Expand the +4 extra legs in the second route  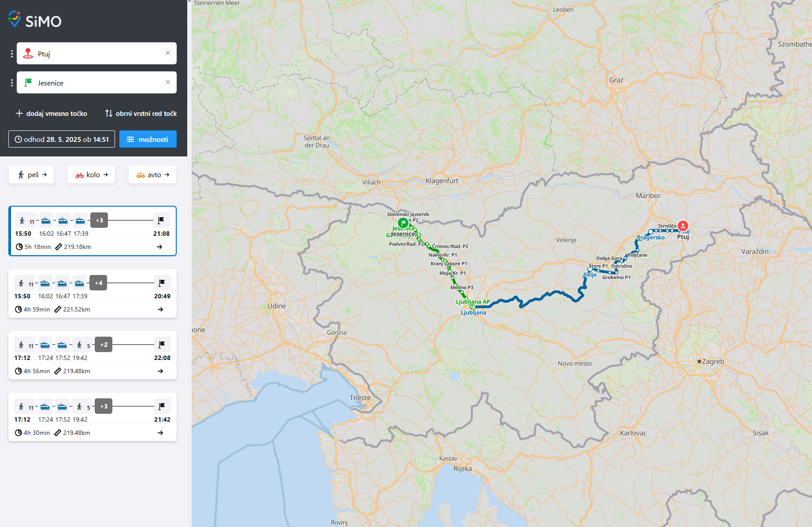[98, 283]
